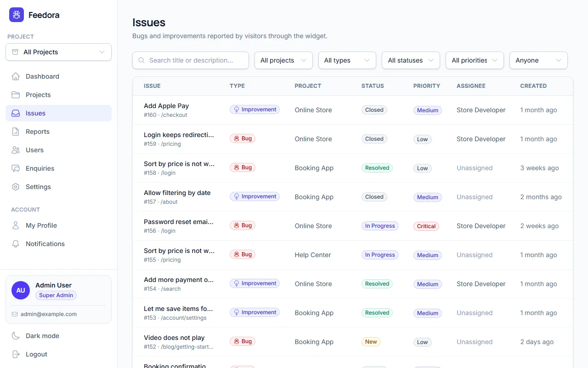
Task: Sort by the Created column header
Action: (533, 86)
